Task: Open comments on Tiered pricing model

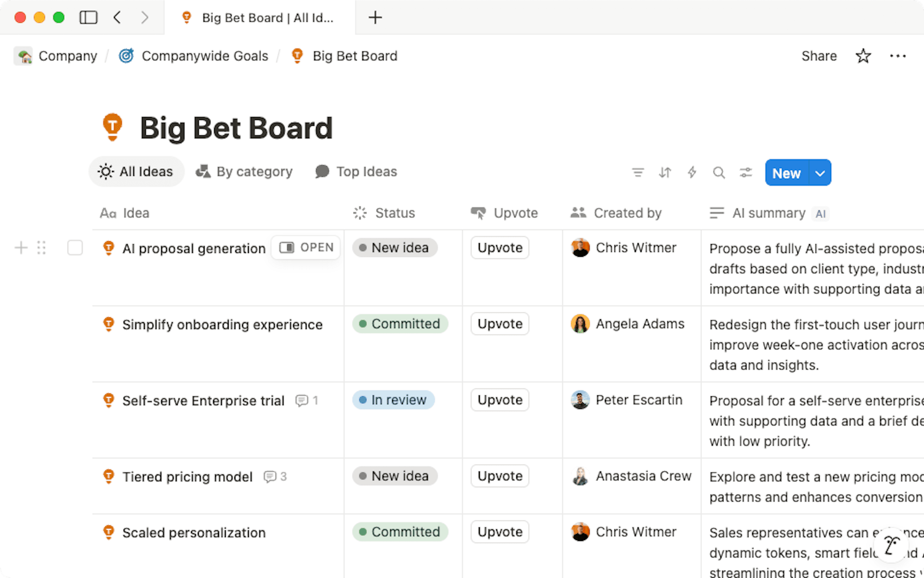Action: point(275,476)
